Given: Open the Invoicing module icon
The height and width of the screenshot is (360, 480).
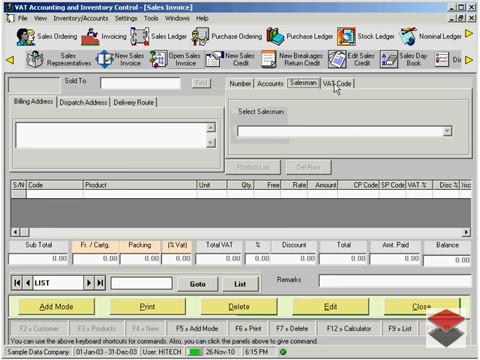Looking at the screenshot, I should [90, 37].
